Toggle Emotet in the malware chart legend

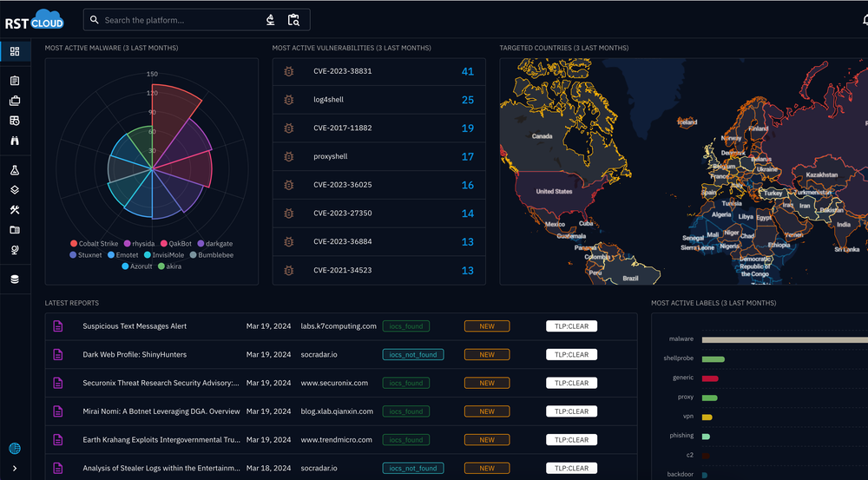click(x=123, y=255)
